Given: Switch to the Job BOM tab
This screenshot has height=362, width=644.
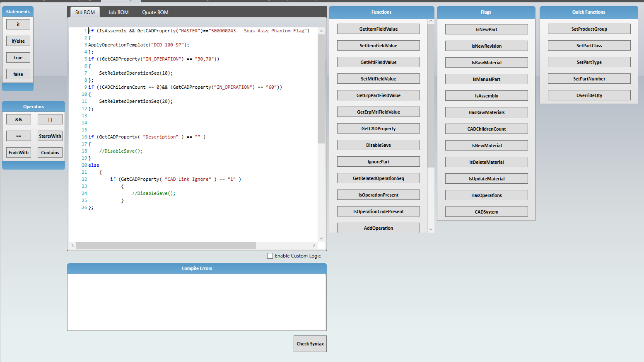Looking at the screenshot, I should tap(118, 12).
